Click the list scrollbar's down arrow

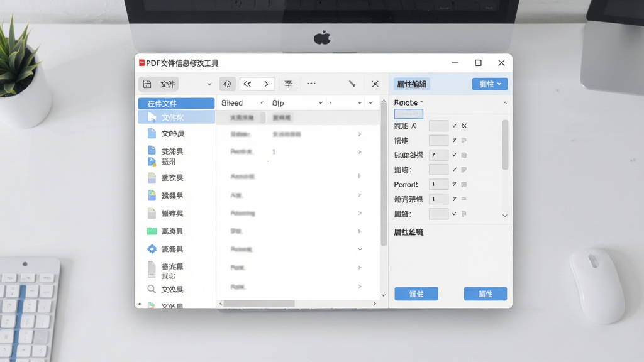[x=384, y=295]
